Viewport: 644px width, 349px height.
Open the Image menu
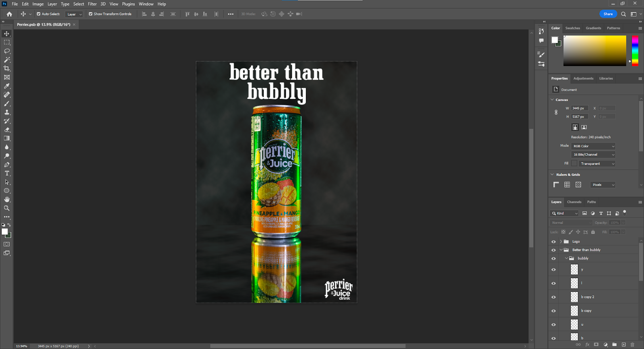(x=38, y=4)
